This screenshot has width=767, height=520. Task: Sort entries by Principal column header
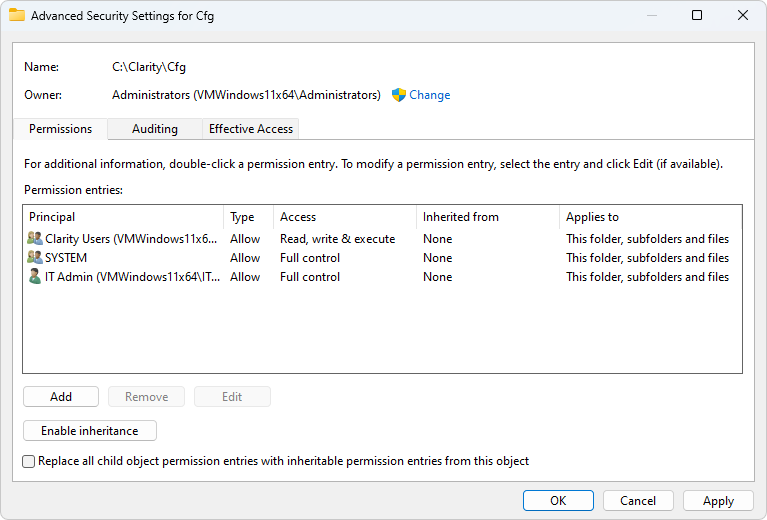click(122, 217)
